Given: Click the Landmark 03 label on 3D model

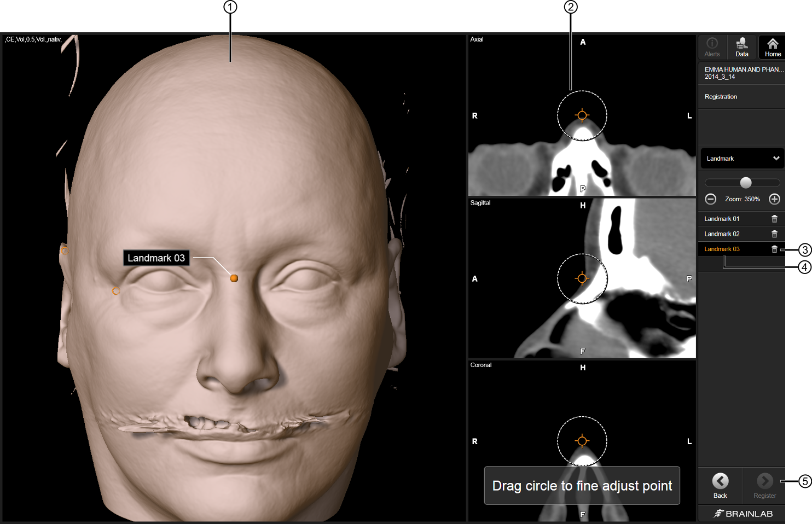Looking at the screenshot, I should [156, 258].
